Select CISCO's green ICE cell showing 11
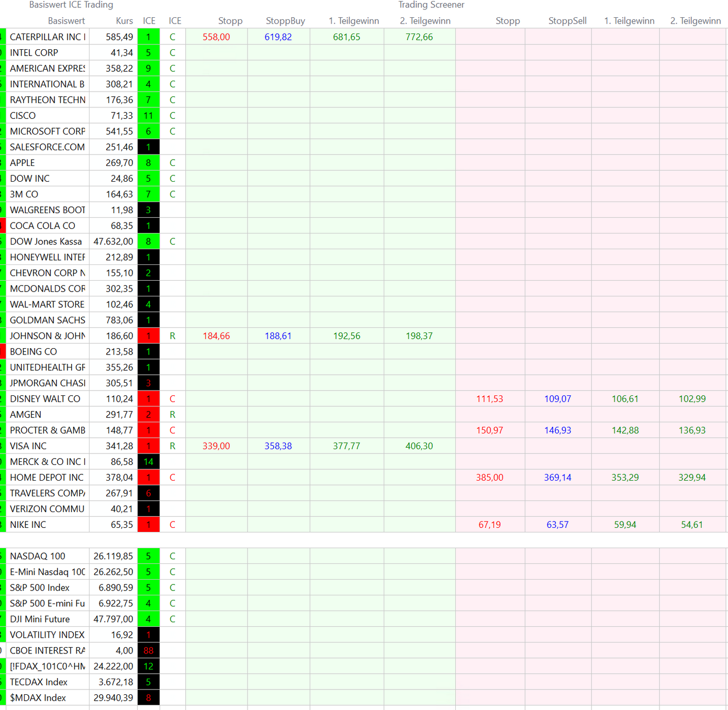Image resolution: width=728 pixels, height=710 pixels. coord(148,116)
